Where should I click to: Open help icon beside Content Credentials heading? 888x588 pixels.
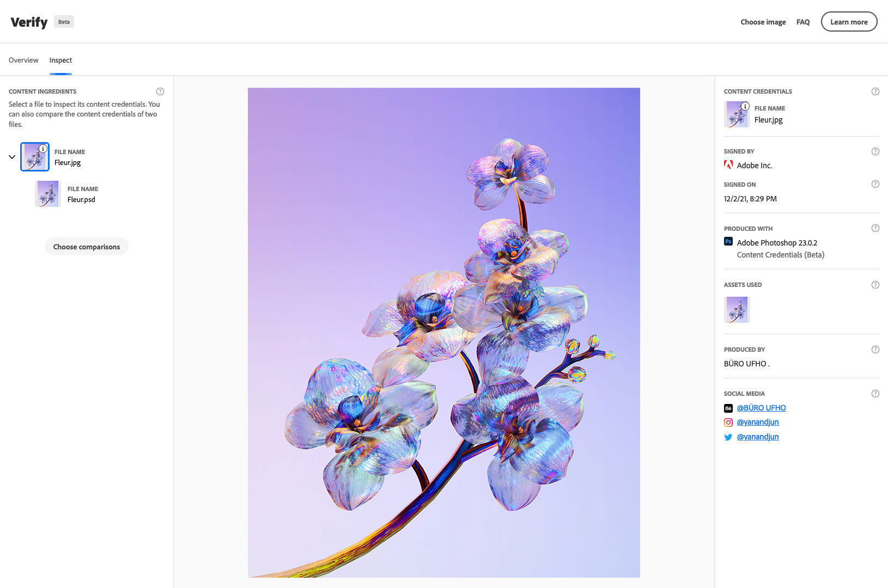[875, 91]
